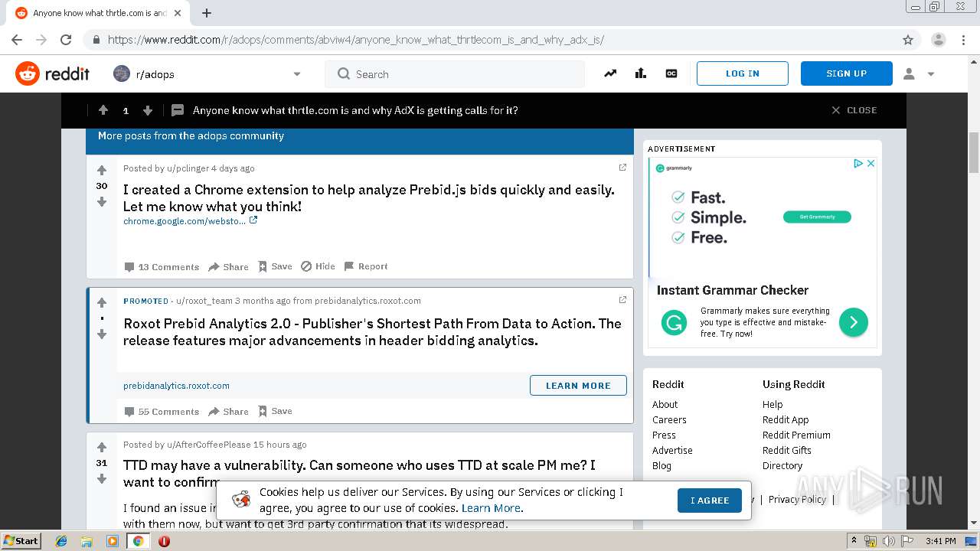Open the Chrome profile avatar icon

pos(938,40)
